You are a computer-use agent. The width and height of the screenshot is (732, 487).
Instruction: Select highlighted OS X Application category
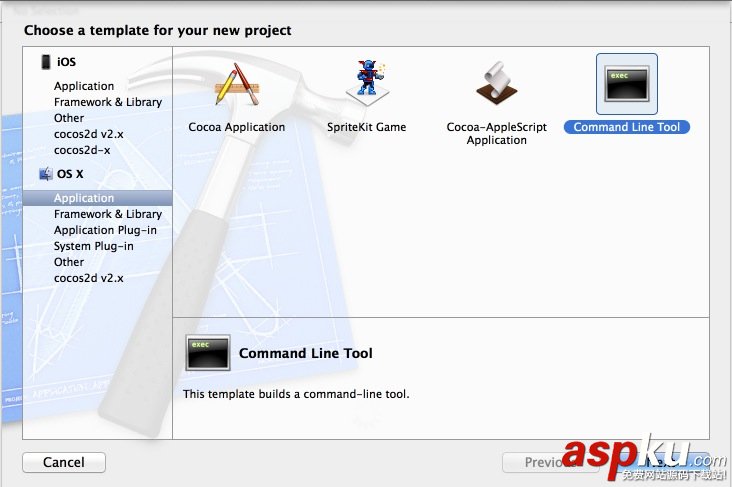[98, 198]
